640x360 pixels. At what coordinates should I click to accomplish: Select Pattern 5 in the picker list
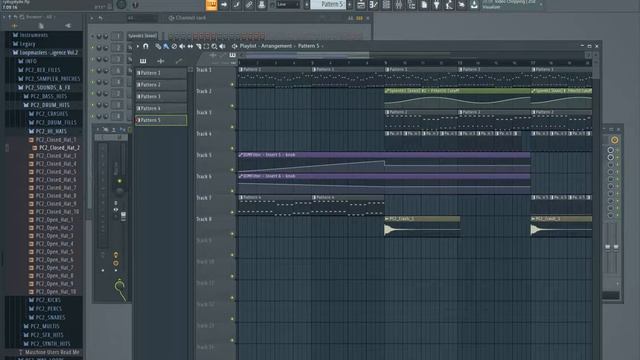(x=161, y=120)
